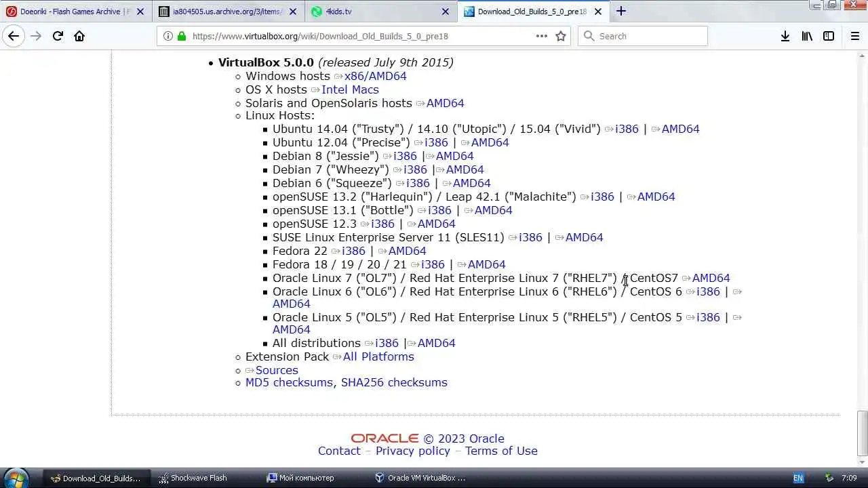Open the Sources link
The image size is (868, 488).
tap(277, 370)
